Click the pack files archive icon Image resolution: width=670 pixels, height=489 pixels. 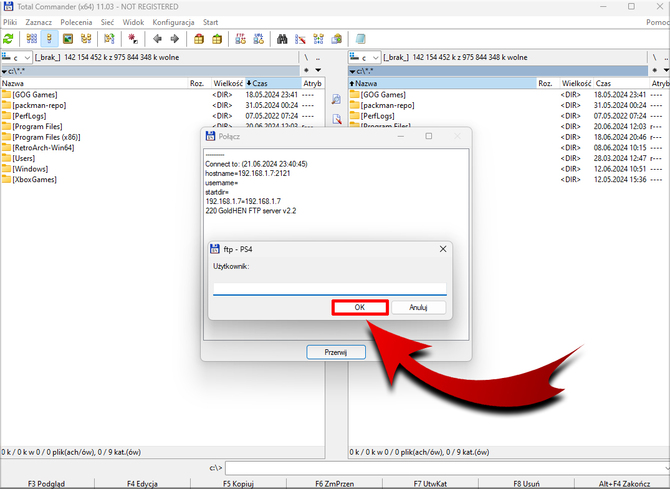pyautogui.click(x=199, y=39)
